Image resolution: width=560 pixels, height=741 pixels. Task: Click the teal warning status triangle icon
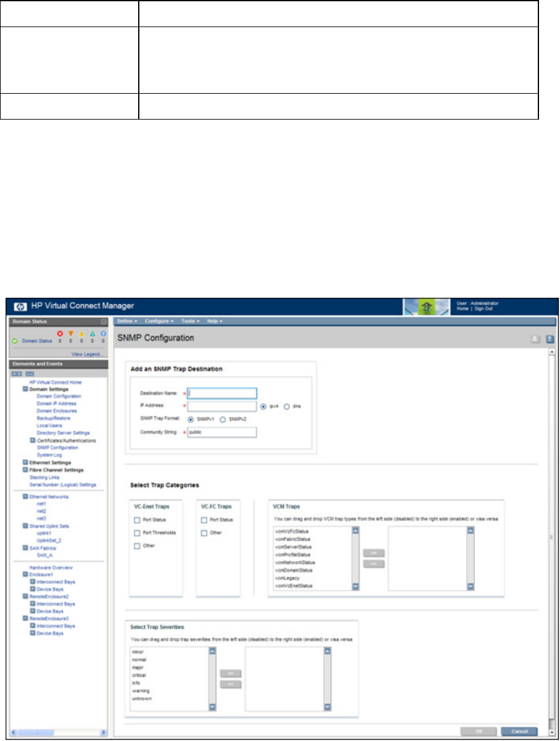click(93, 332)
